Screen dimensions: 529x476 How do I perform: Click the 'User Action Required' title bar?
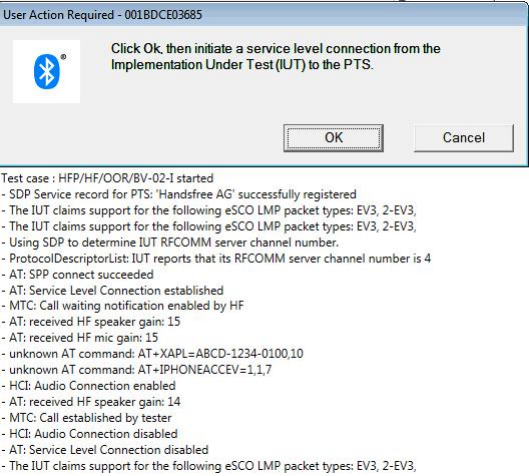264,15
